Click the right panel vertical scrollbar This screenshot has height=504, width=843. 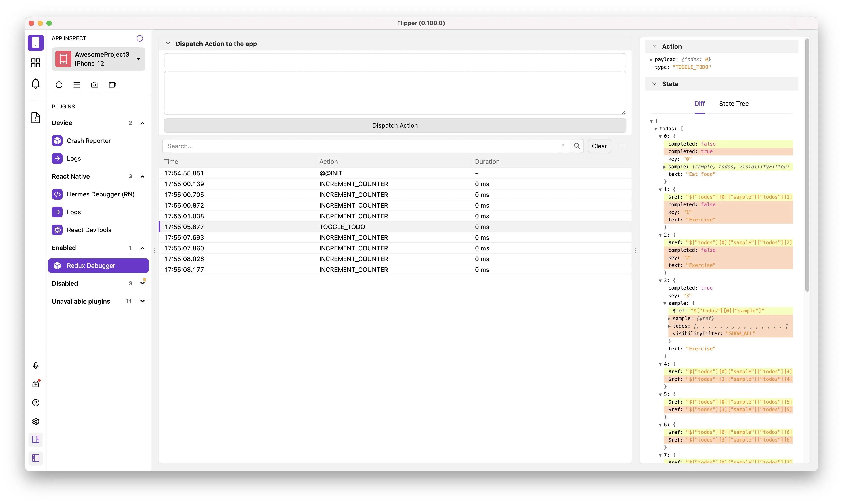click(807, 165)
